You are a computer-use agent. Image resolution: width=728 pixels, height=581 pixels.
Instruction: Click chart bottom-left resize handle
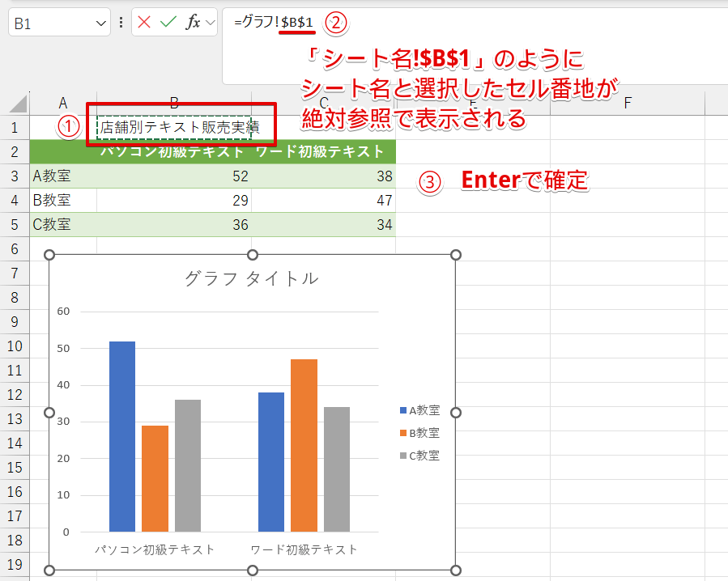pyautogui.click(x=49, y=570)
